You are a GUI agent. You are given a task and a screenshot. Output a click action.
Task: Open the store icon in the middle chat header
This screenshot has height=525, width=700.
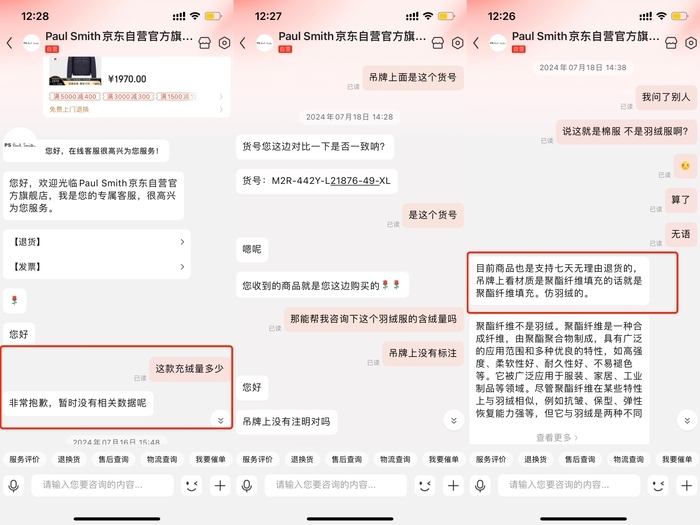click(x=438, y=43)
